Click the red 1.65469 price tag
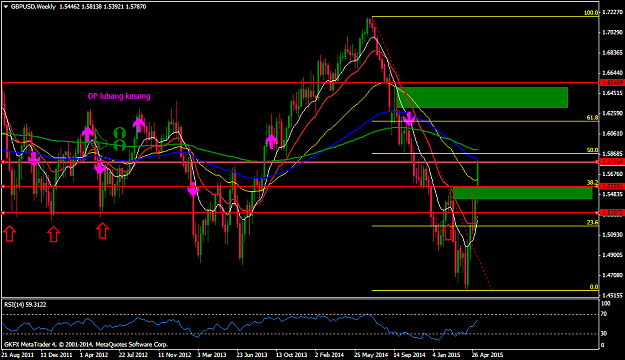625x360 pixels. 612,83
